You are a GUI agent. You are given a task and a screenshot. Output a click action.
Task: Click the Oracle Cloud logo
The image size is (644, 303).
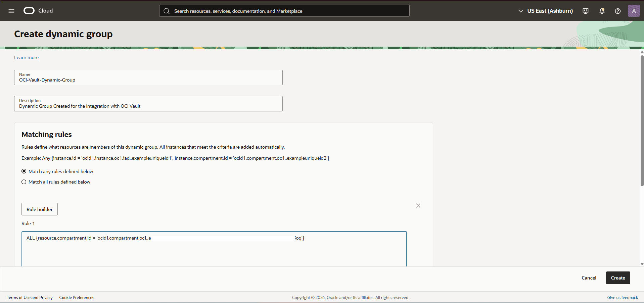[x=38, y=11]
